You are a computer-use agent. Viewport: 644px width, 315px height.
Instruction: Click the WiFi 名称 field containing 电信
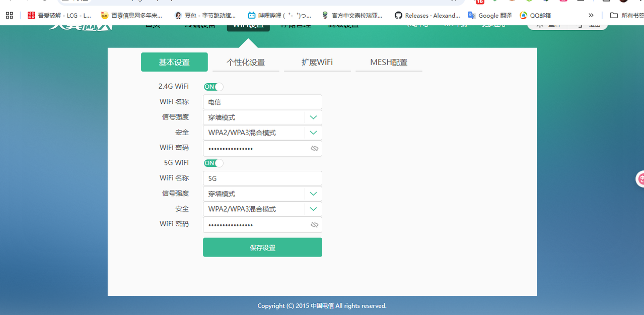pyautogui.click(x=262, y=102)
